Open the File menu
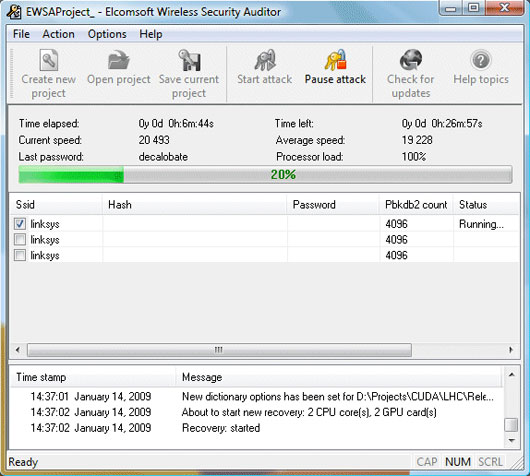The width and height of the screenshot is (530, 476). [x=21, y=34]
